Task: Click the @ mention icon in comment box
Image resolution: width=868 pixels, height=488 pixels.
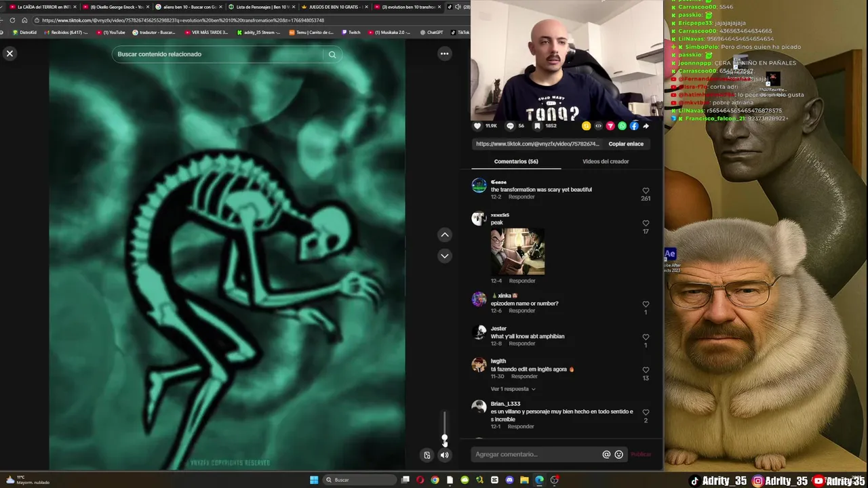Action: [x=606, y=455]
